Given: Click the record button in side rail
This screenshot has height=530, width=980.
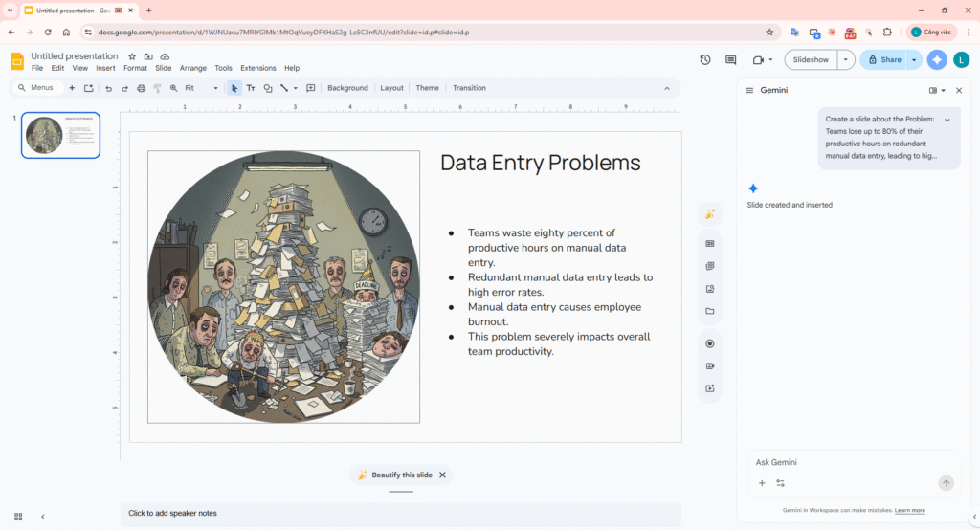Looking at the screenshot, I should (x=709, y=343).
